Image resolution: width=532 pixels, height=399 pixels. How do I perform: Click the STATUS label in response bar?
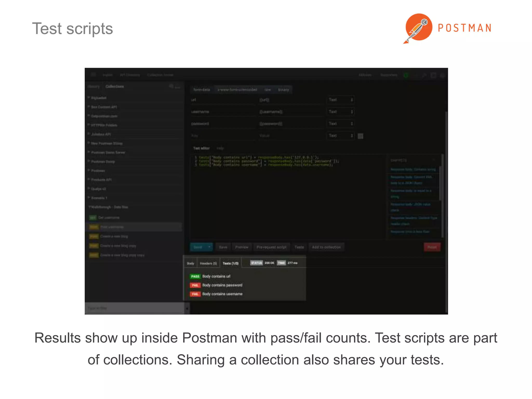[x=257, y=263]
